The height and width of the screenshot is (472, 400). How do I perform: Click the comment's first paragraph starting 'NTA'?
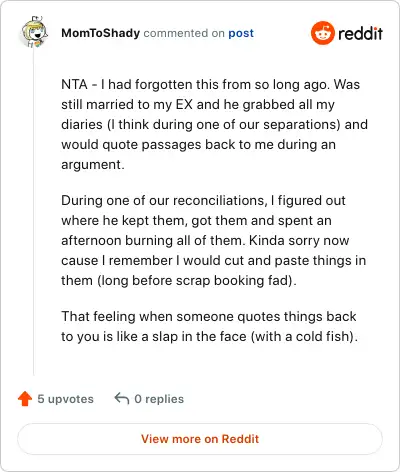pos(214,124)
